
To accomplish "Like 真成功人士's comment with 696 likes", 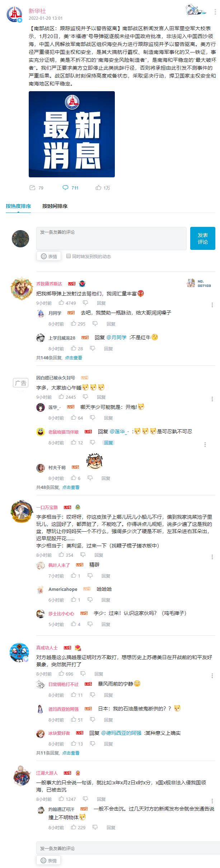I will point(61,674).
